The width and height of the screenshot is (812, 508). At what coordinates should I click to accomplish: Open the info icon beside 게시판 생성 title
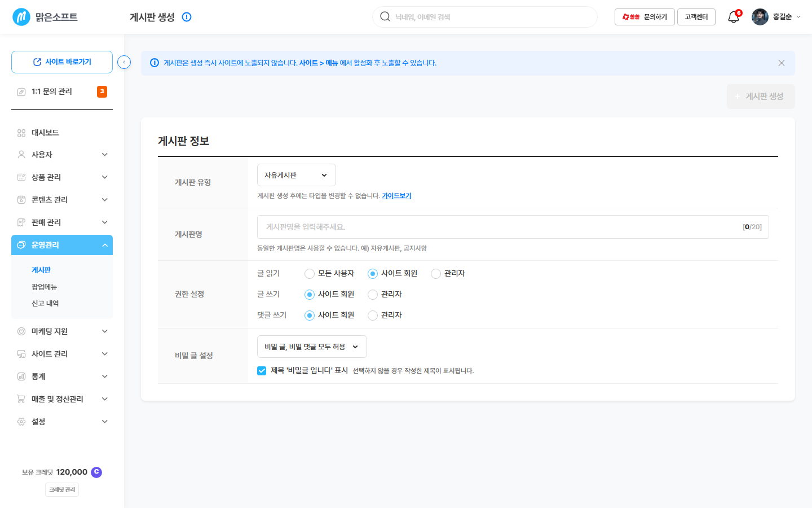click(x=187, y=17)
